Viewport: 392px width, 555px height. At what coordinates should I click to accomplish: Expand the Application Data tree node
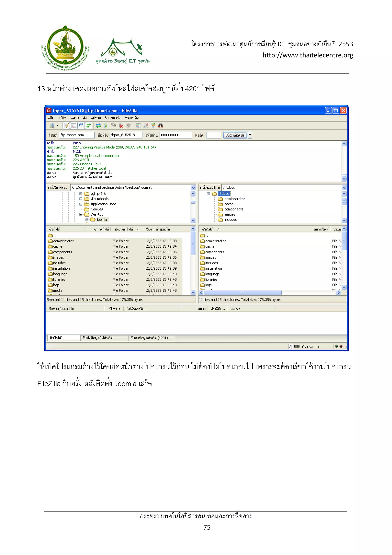click(x=81, y=204)
